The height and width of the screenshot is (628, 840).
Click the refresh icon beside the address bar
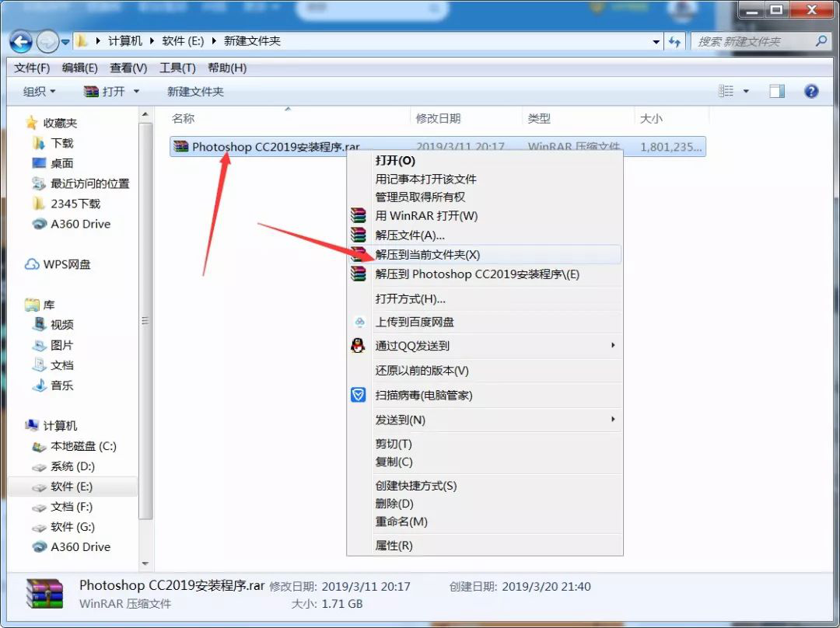point(675,41)
